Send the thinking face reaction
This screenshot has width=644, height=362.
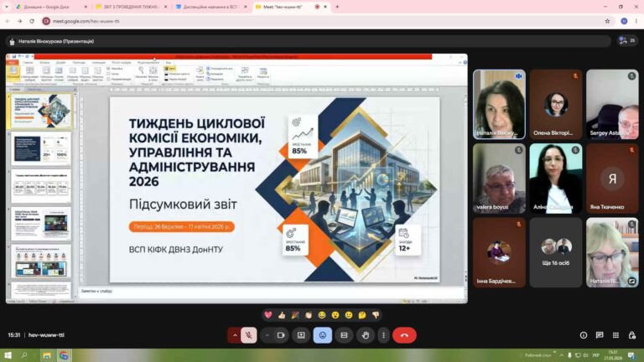362,315
